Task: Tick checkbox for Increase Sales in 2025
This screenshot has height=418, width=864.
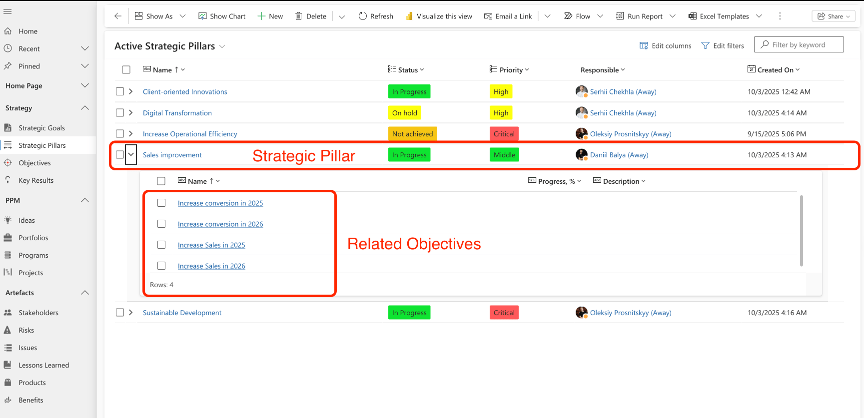Action: coord(161,245)
